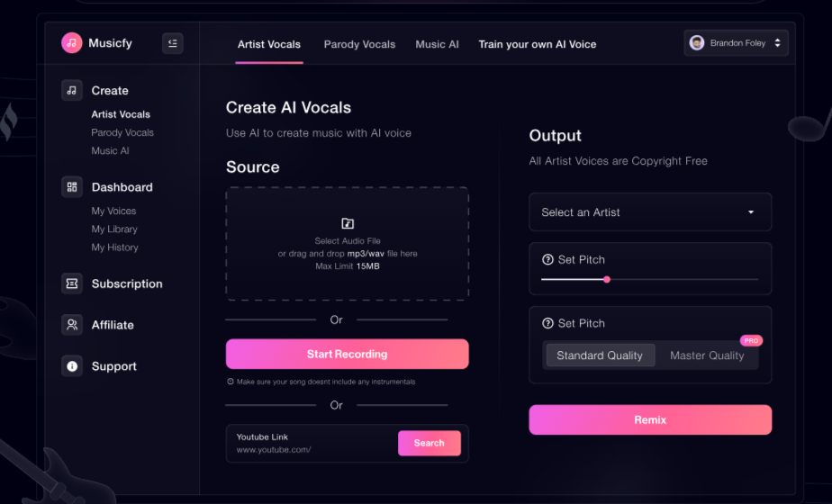This screenshot has height=504, width=832.
Task: Click the Dashboard grid icon
Action: coord(72,186)
